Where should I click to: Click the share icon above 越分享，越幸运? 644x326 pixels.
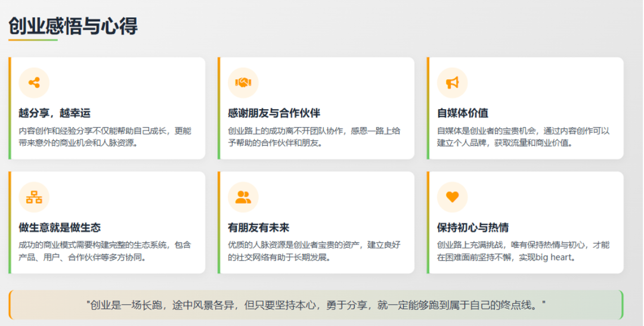(34, 82)
